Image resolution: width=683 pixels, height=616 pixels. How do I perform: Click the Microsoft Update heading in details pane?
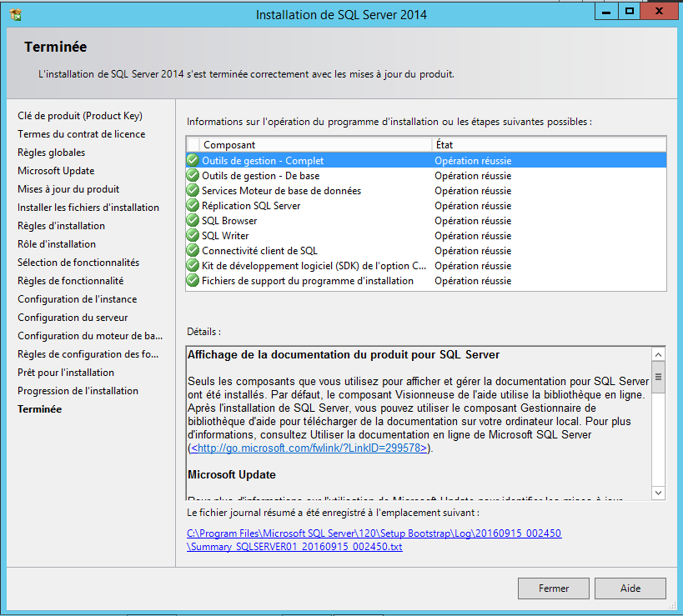coord(232,474)
